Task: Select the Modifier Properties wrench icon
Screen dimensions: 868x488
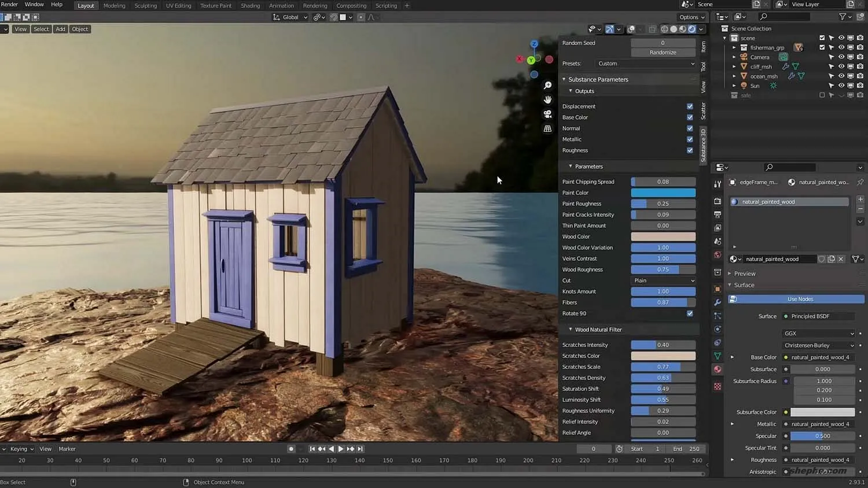Action: click(717, 302)
